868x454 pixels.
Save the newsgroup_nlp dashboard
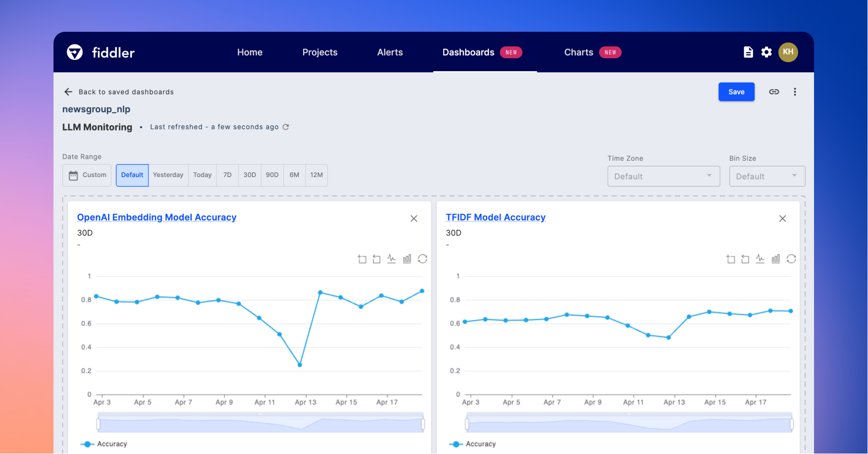(x=736, y=91)
